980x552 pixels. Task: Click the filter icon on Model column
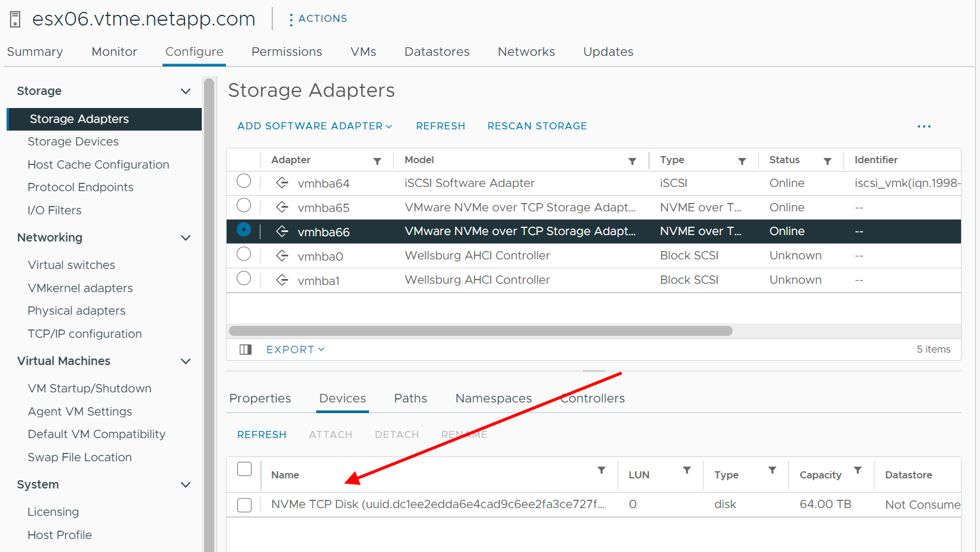[x=632, y=161]
